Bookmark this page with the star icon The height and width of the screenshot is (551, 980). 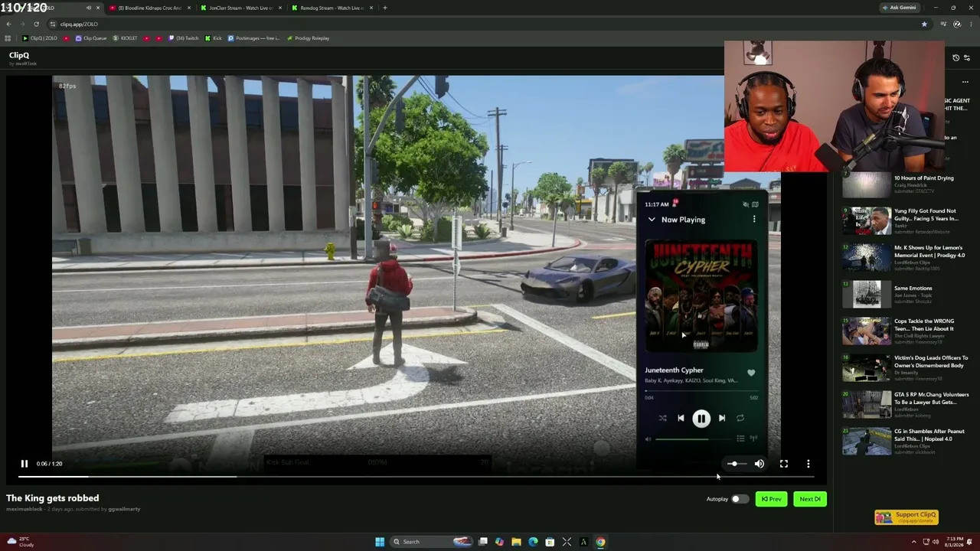tap(924, 24)
